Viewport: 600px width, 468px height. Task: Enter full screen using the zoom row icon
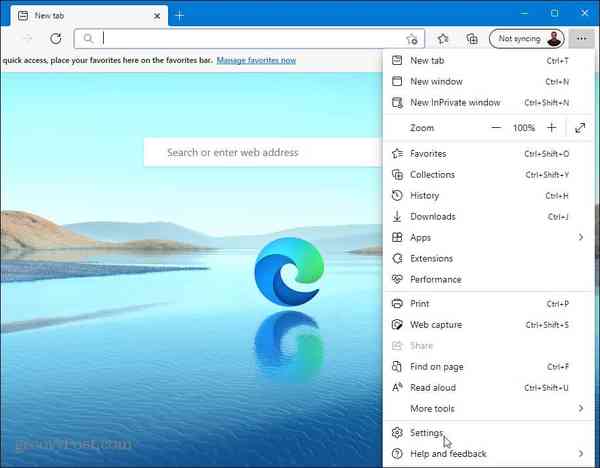point(580,128)
